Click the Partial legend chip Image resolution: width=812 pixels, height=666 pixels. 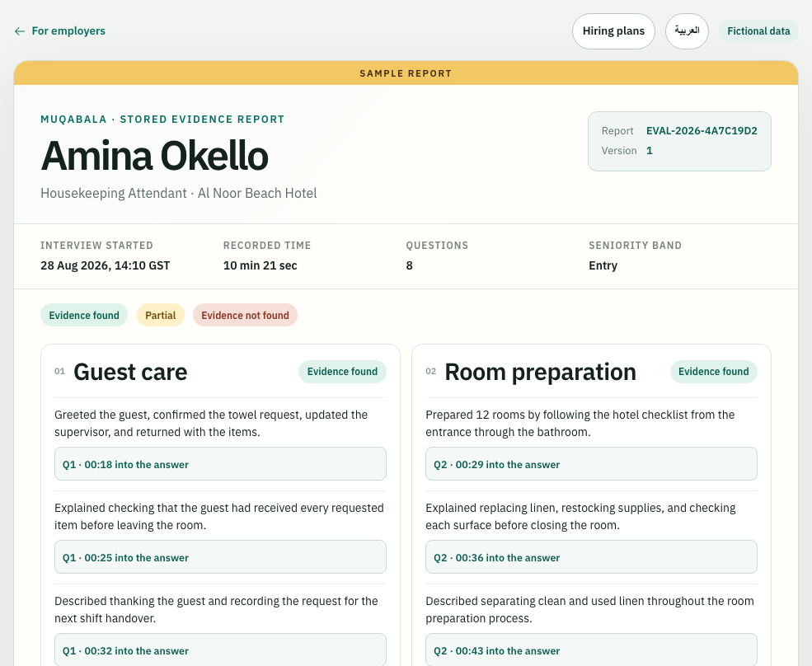coord(161,315)
